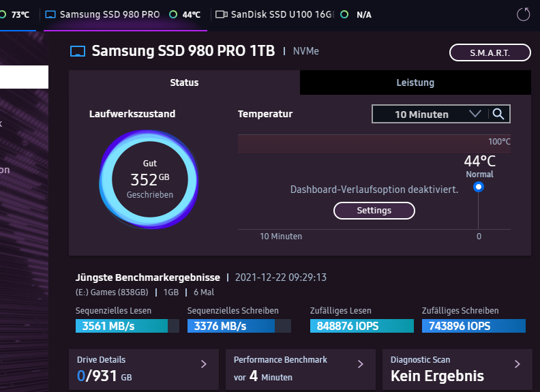The width and height of the screenshot is (540, 392).
Task: Click the green status ring beside 44°C
Action: click(x=173, y=14)
